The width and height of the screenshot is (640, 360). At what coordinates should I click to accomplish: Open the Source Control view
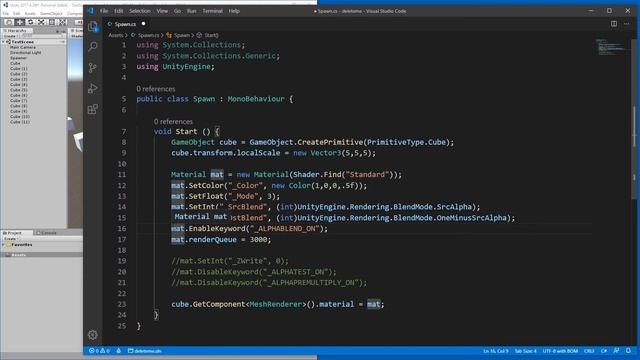pyautogui.click(x=93, y=67)
